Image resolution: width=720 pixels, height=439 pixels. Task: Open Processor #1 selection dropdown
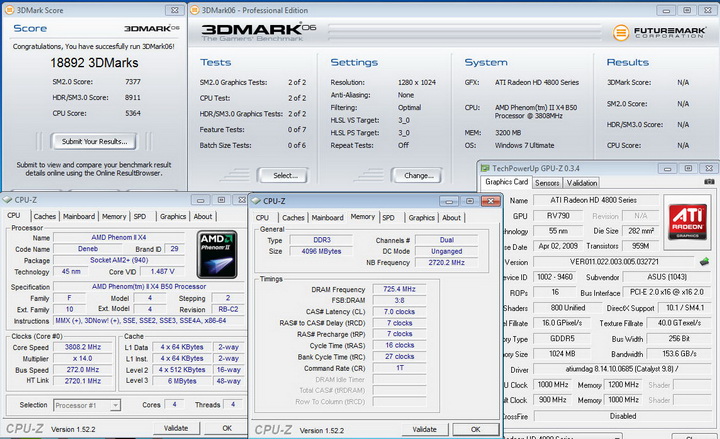[87, 405]
